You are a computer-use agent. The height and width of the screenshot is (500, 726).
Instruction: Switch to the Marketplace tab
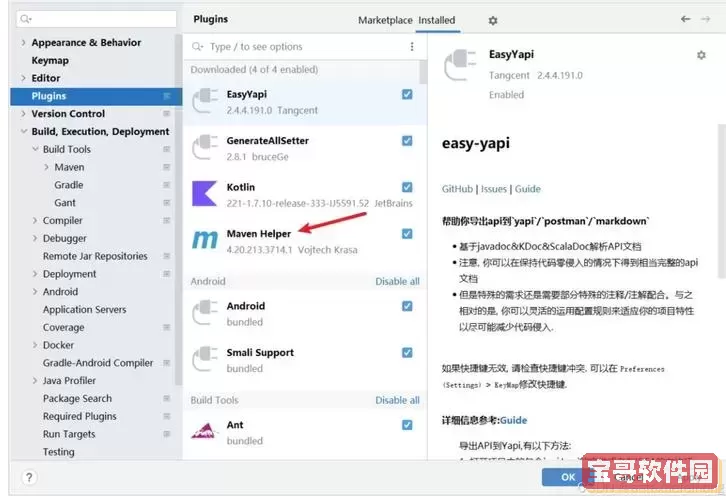(385, 20)
